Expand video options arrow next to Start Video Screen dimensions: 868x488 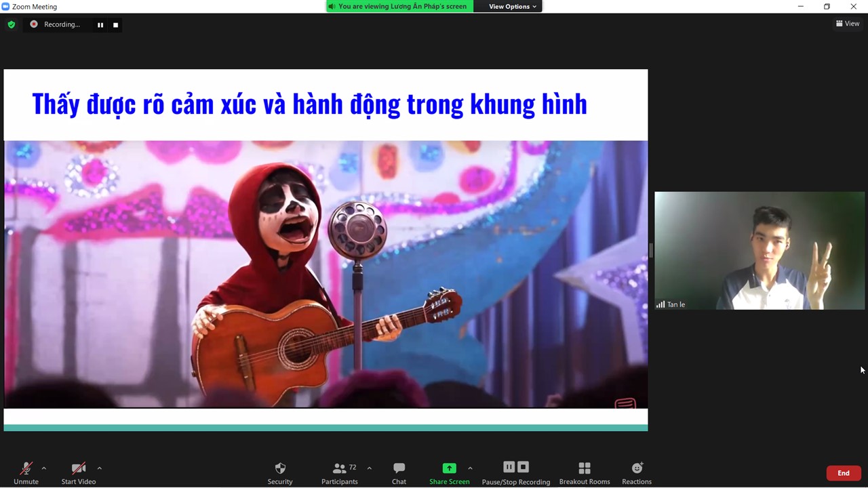pyautogui.click(x=100, y=468)
